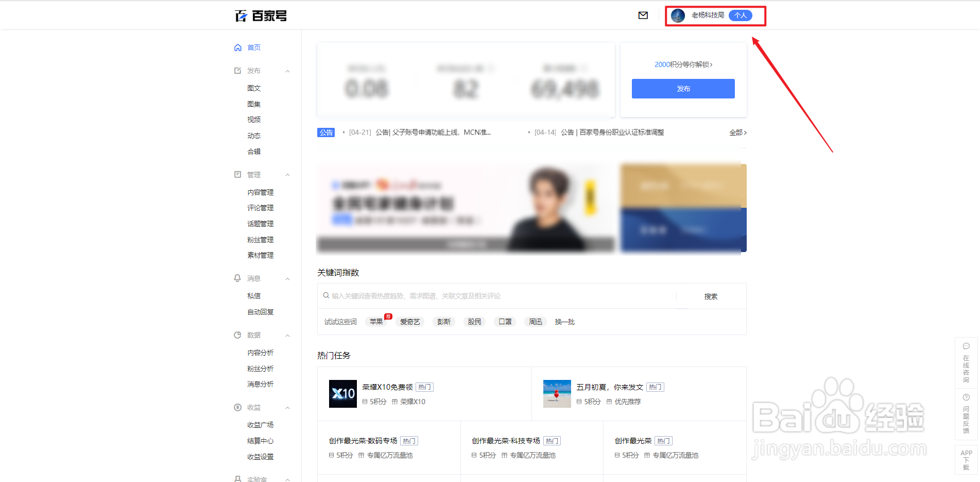Open 内容管理 in the sidebar
The height and width of the screenshot is (482, 980).
click(x=260, y=192)
